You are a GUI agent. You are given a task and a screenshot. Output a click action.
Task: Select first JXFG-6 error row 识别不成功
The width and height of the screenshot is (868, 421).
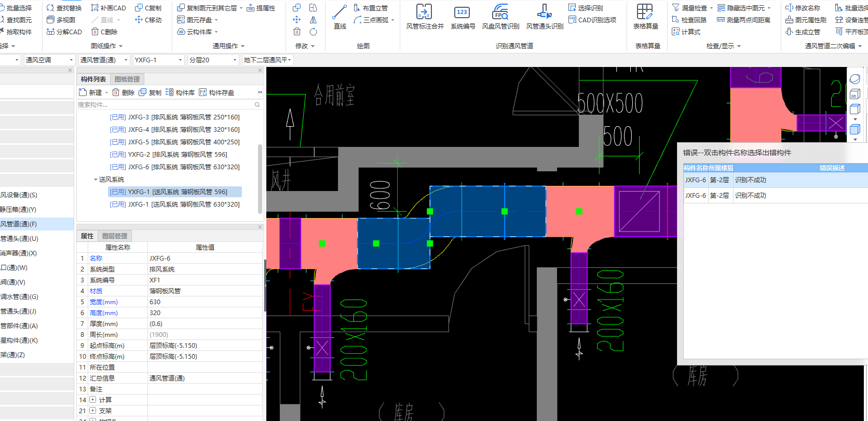click(x=776, y=180)
